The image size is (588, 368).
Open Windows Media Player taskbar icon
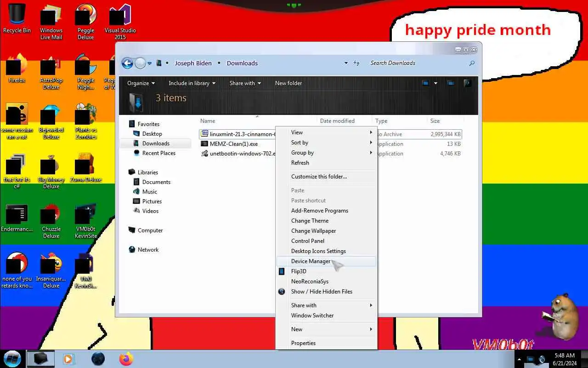coord(68,359)
